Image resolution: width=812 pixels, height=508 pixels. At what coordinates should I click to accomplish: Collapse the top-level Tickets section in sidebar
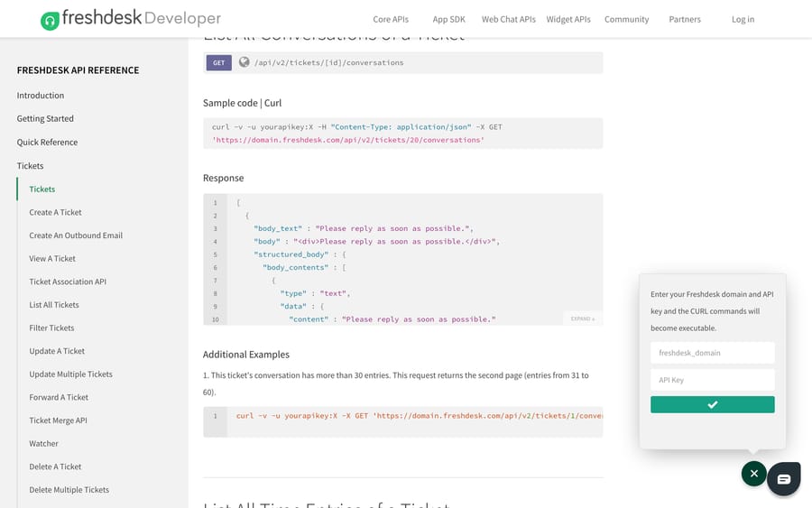click(30, 166)
